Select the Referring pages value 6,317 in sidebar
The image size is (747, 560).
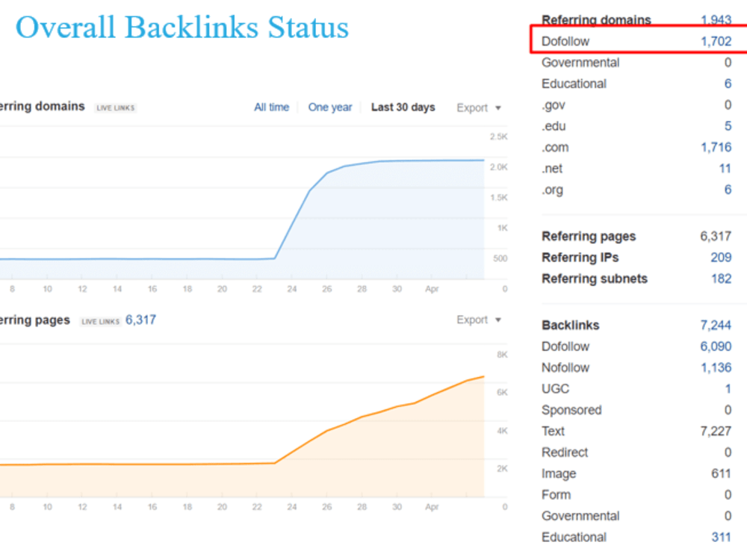716,236
